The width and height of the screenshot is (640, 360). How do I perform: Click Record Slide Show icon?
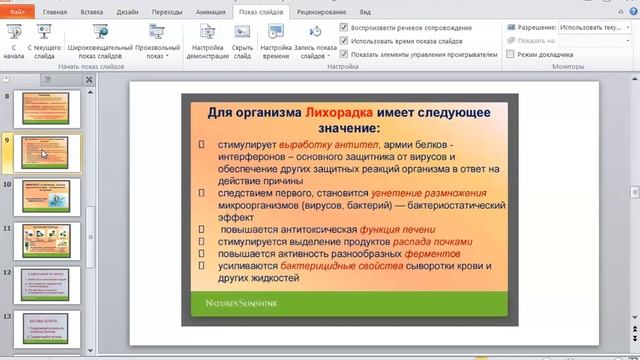pos(315,32)
